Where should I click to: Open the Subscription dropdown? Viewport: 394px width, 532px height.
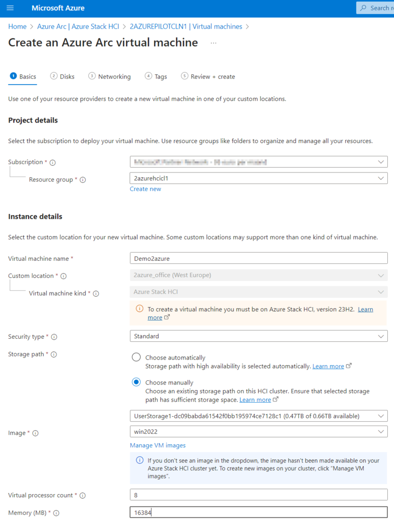point(259,162)
